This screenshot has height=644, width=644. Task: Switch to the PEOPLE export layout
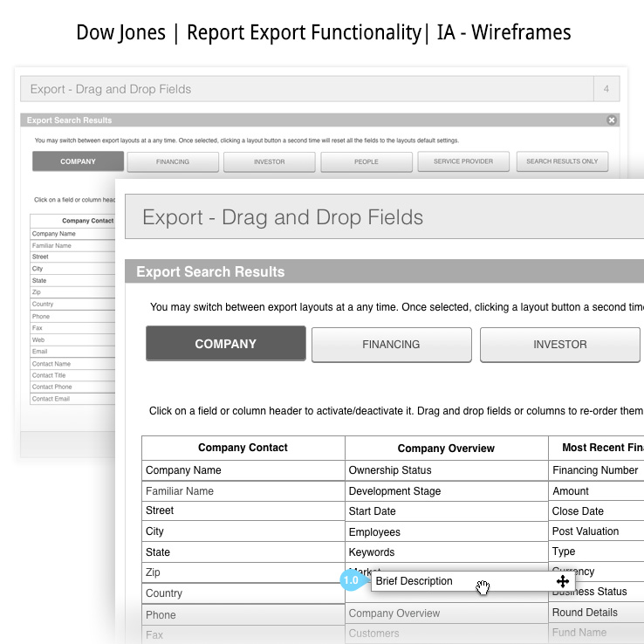tap(367, 161)
